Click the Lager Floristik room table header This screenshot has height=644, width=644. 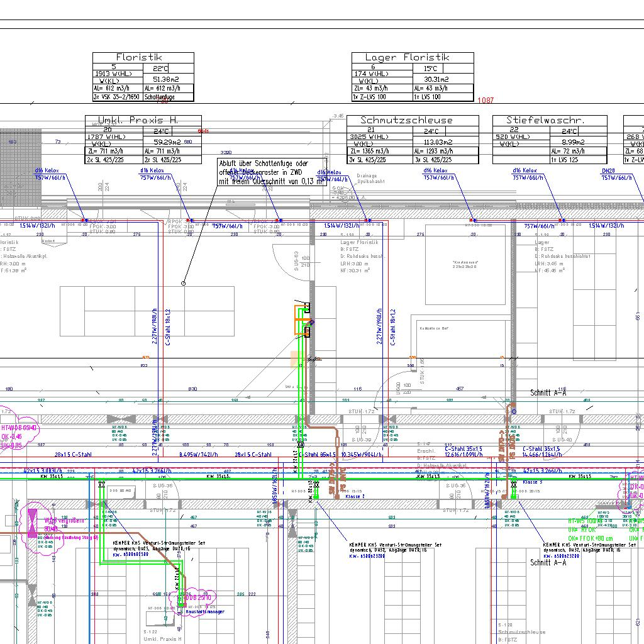pos(408,57)
